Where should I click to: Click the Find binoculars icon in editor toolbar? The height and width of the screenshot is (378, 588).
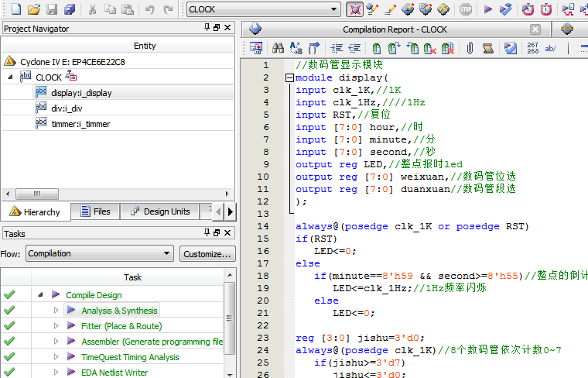(x=277, y=48)
